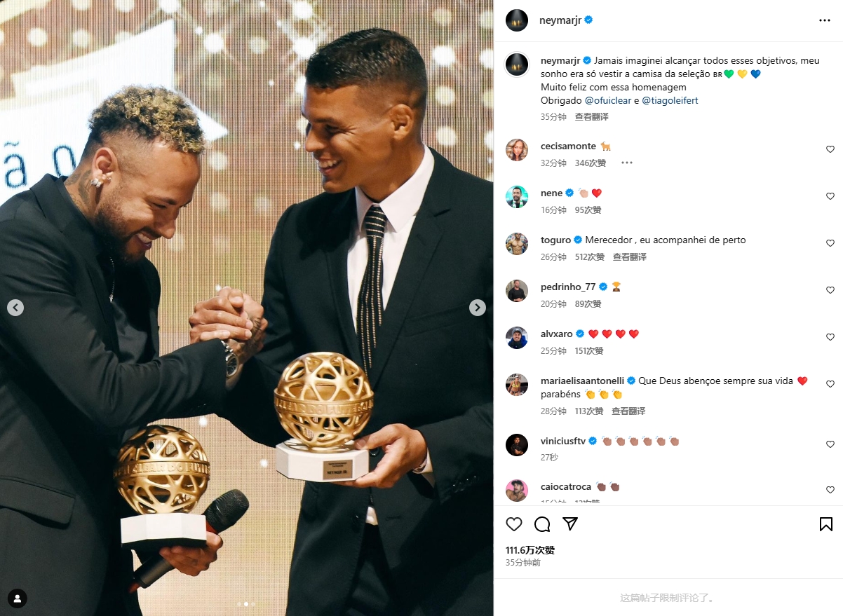The height and width of the screenshot is (616, 843).
Task: Translate the post caption
Action: (x=592, y=117)
